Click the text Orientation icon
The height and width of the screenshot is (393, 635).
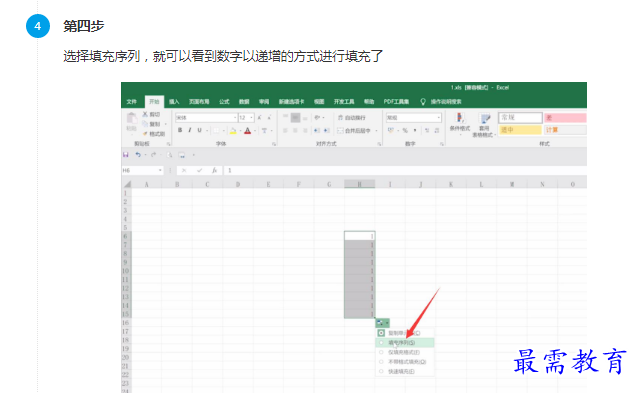318,117
